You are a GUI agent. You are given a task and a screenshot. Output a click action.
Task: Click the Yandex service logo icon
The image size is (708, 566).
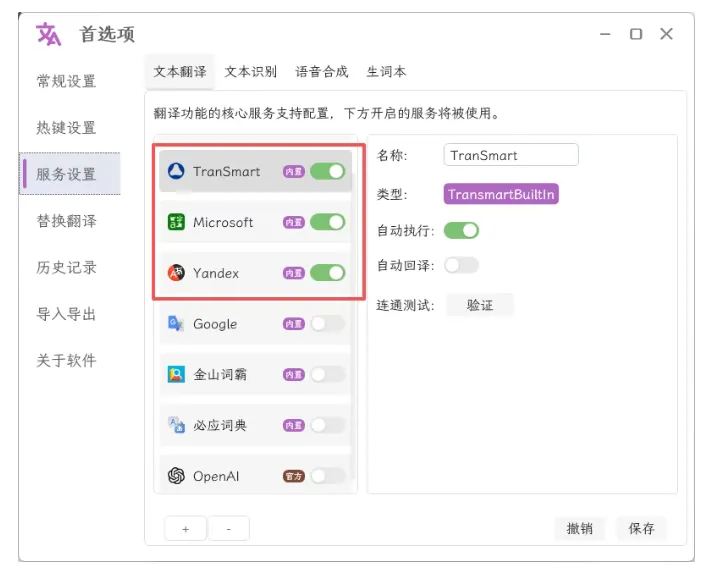(176, 273)
